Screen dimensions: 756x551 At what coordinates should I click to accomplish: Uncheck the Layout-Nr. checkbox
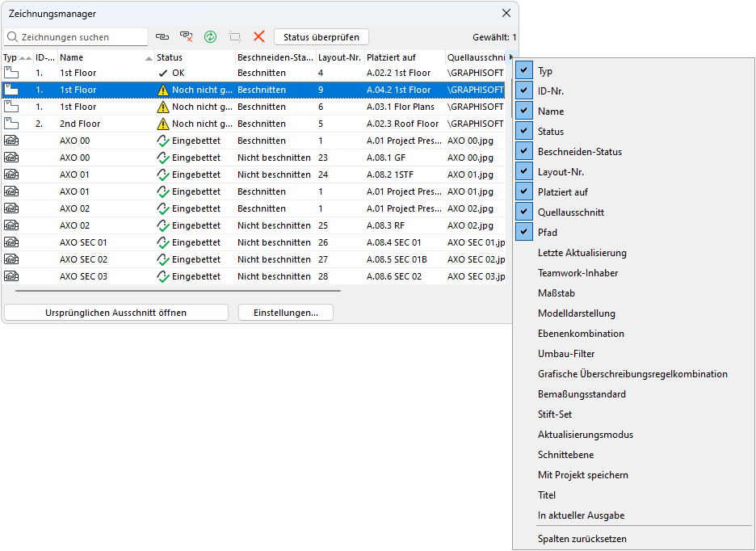(x=523, y=172)
